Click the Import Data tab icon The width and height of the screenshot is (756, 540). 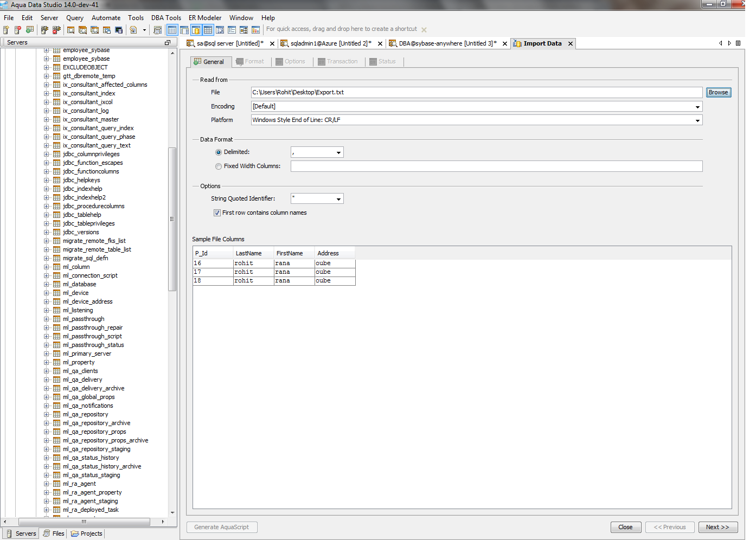[x=517, y=43]
